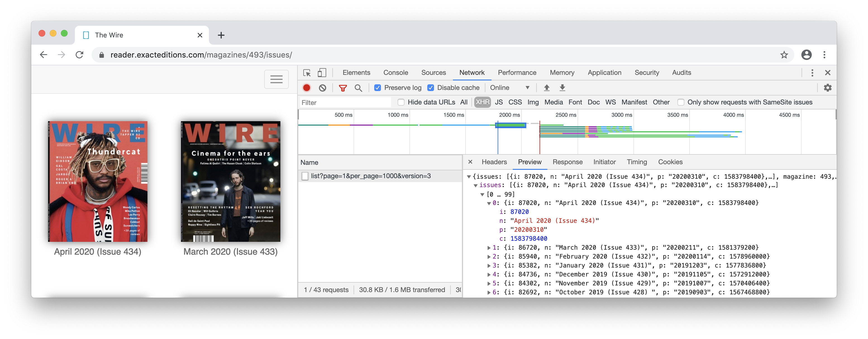Open network settings with the gear icon
The height and width of the screenshot is (339, 868).
point(828,88)
